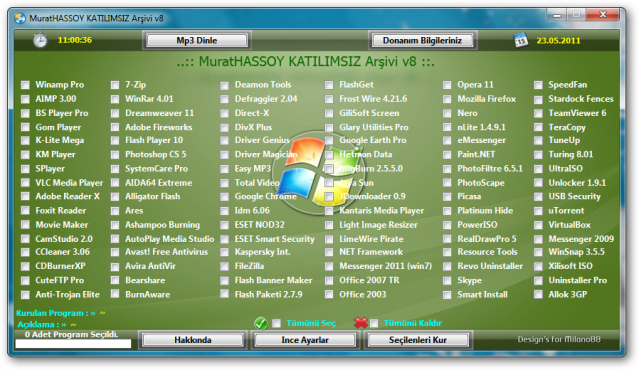639x370 pixels.
Task: Click the Stardock Fences label
Action: pyautogui.click(x=581, y=99)
